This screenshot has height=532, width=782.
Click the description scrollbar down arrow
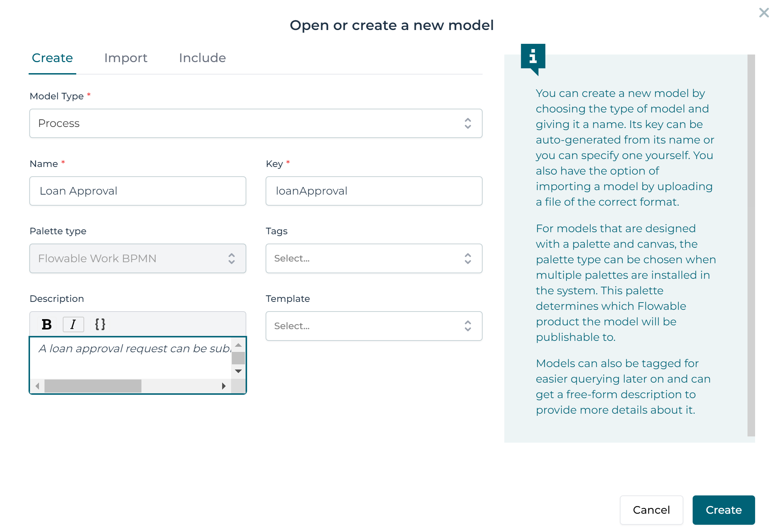click(x=238, y=371)
